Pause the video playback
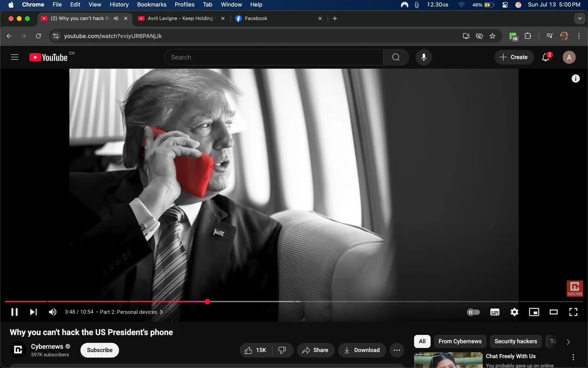The height and width of the screenshot is (368, 588). (x=15, y=312)
